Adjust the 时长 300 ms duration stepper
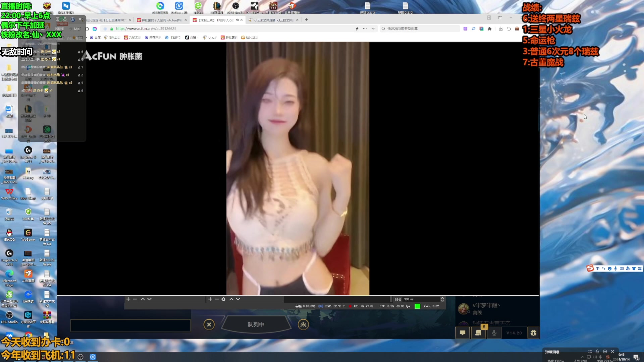 tap(442, 299)
